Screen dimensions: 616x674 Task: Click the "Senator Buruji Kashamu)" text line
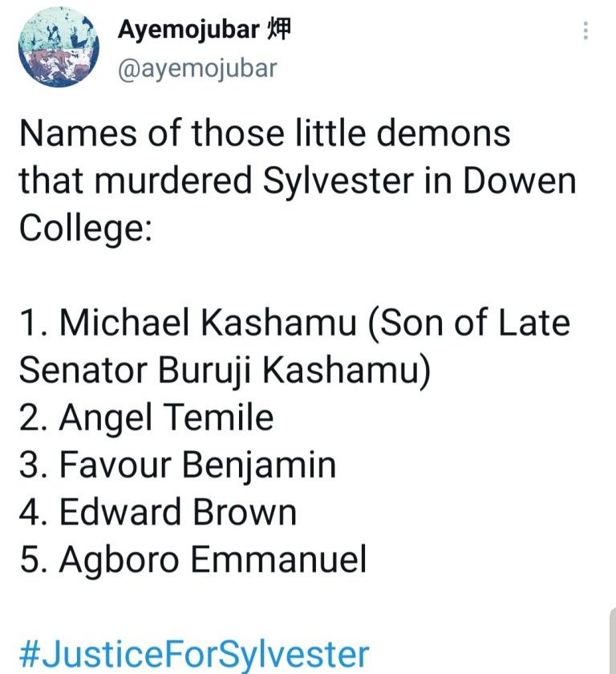(x=221, y=370)
